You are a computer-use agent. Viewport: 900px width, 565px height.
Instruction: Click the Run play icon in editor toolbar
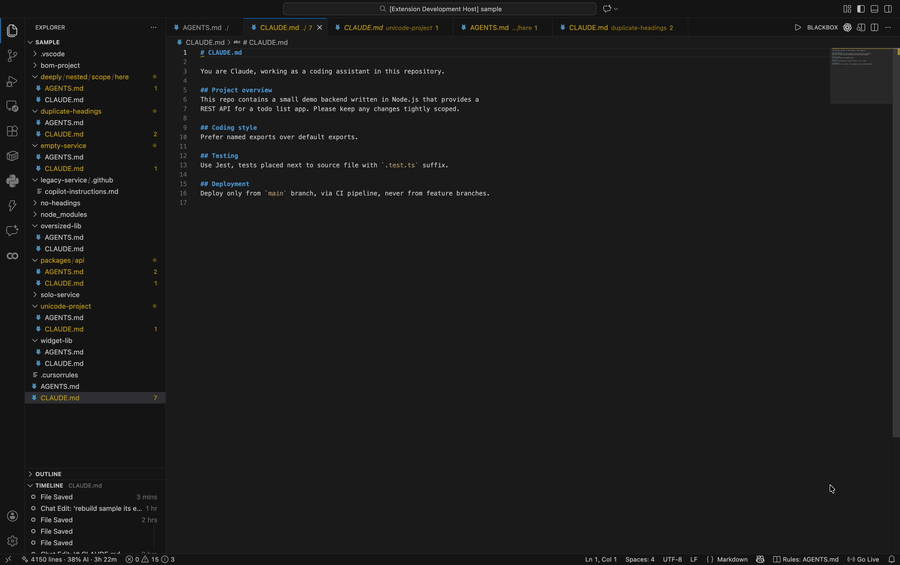tap(798, 27)
